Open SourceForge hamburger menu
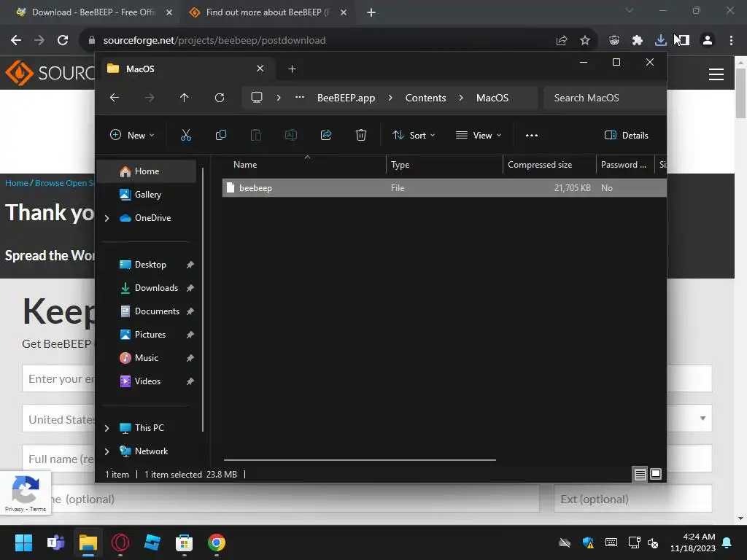Image resolution: width=747 pixels, height=560 pixels. pyautogui.click(x=716, y=74)
